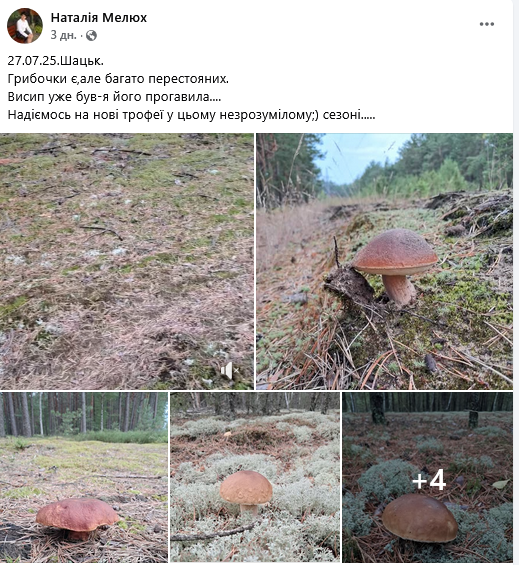Click the pine trees in the bottom-left photo
The width and height of the screenshot is (519, 565).
83,413
